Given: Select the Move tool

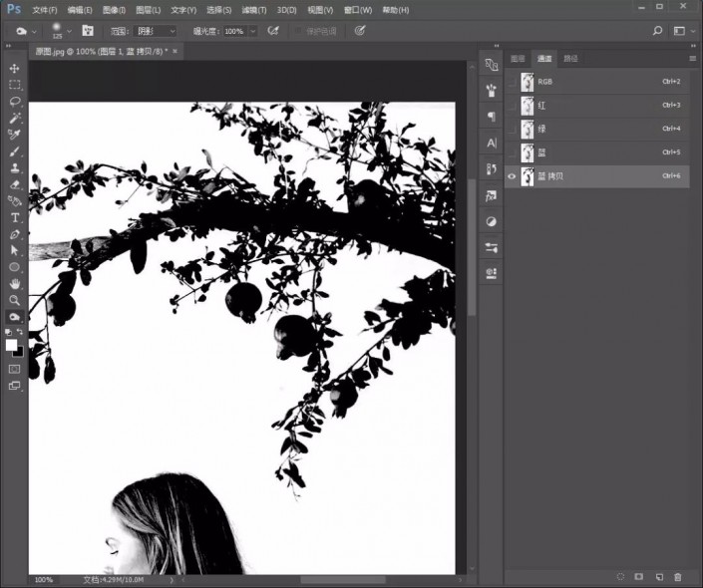Looking at the screenshot, I should [15, 68].
